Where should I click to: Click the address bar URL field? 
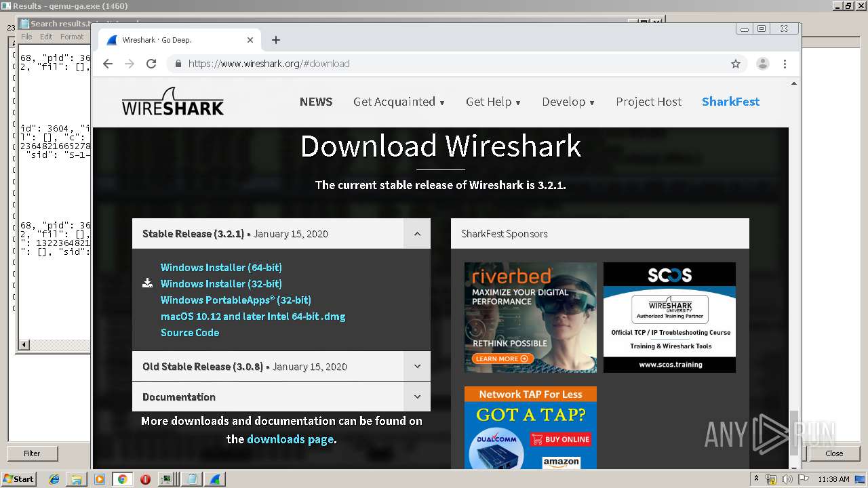(448, 64)
